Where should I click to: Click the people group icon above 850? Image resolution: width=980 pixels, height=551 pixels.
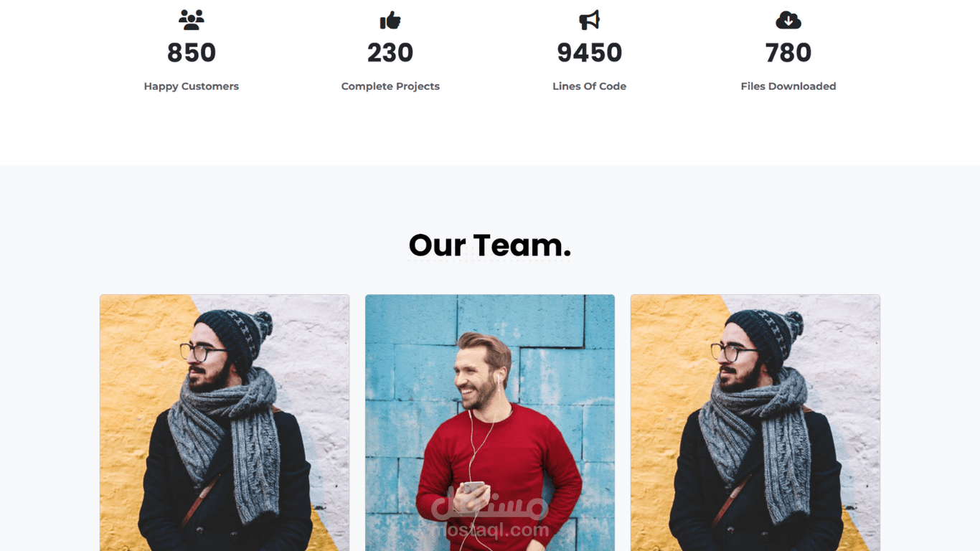click(x=192, y=20)
